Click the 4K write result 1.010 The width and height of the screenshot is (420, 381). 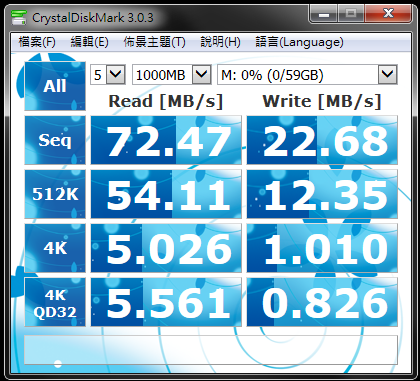(322, 248)
